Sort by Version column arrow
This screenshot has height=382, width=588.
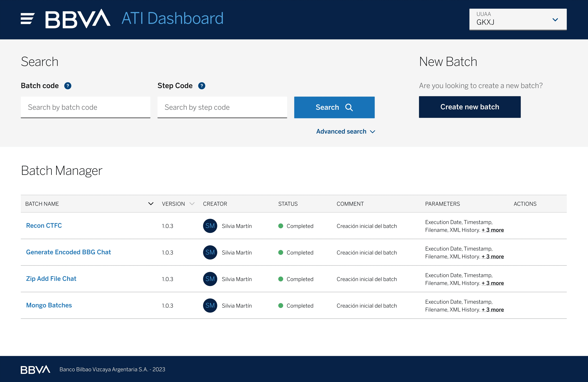click(192, 204)
